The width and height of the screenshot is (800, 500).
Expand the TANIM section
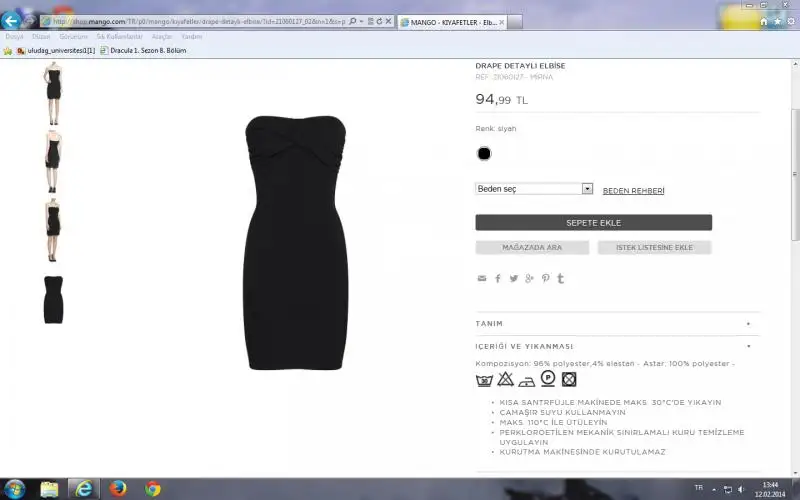[617, 323]
